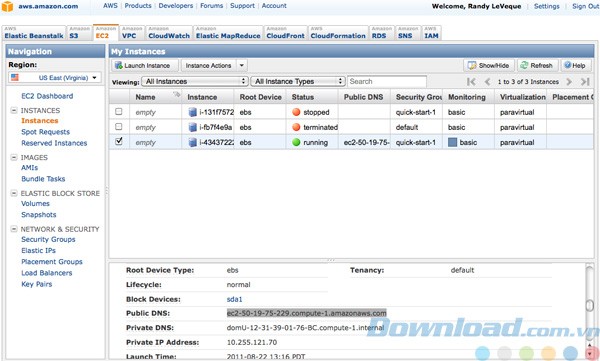Switch to the VPC tab

[x=132, y=33]
